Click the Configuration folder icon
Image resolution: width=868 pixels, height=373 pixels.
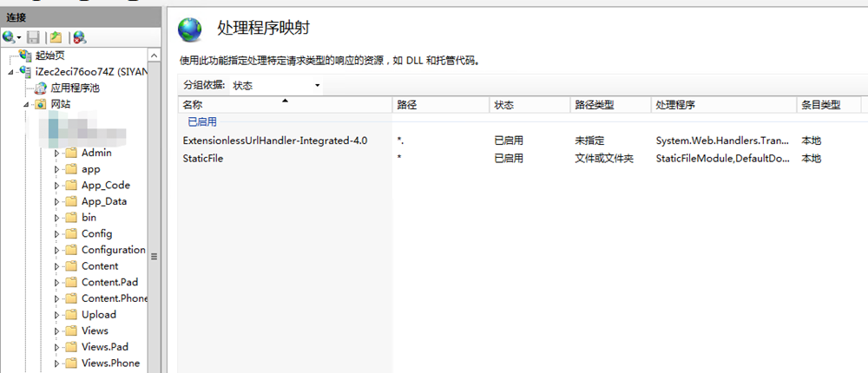70,250
